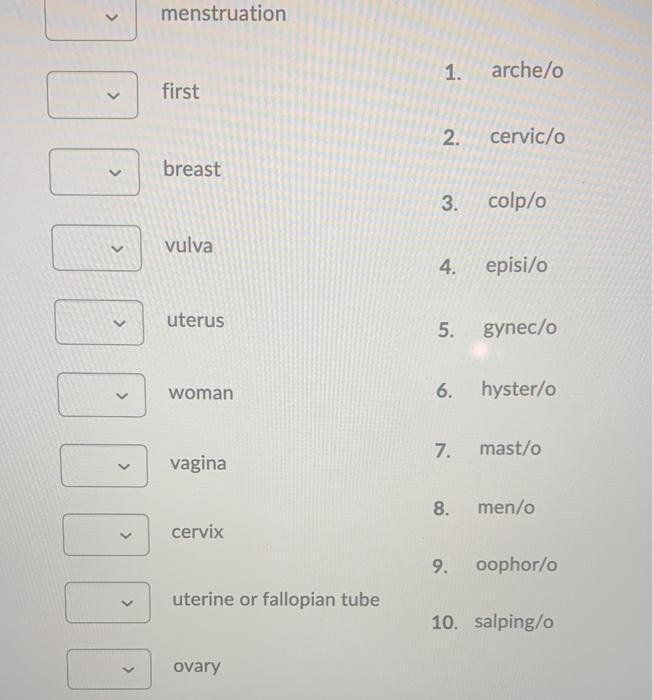Open the woman matching dropdown

tap(102, 395)
